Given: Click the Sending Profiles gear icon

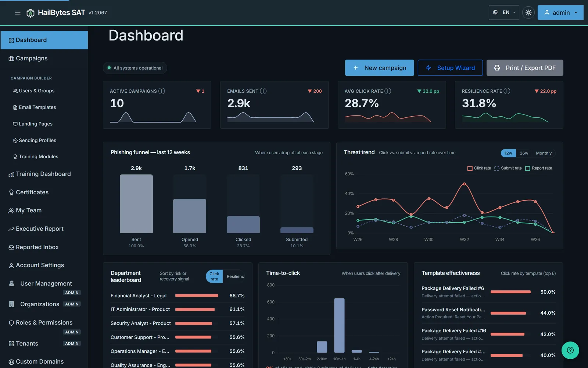Looking at the screenshot, I should (15, 141).
